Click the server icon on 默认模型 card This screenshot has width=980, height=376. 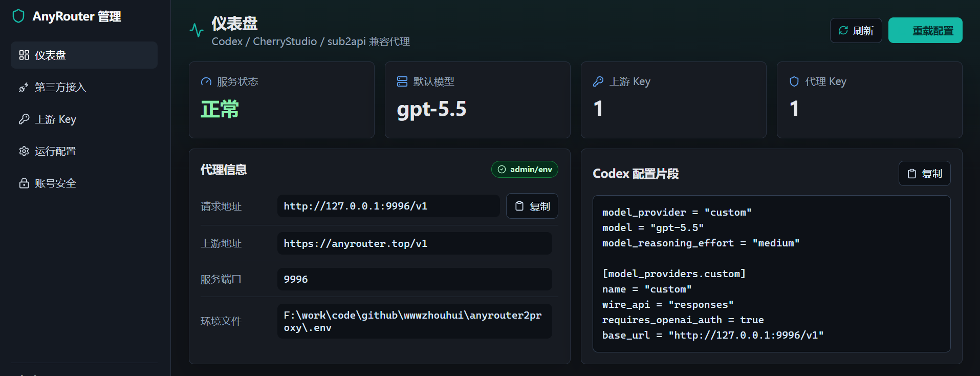pos(402,81)
